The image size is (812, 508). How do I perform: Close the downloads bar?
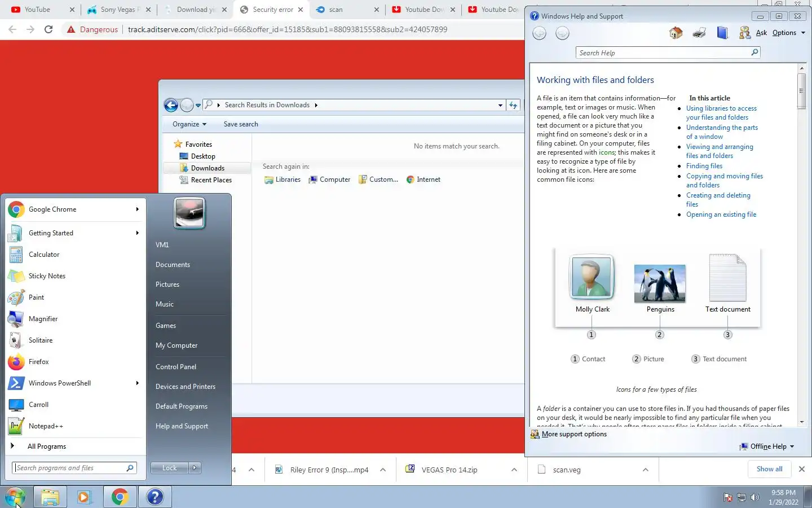pyautogui.click(x=802, y=469)
